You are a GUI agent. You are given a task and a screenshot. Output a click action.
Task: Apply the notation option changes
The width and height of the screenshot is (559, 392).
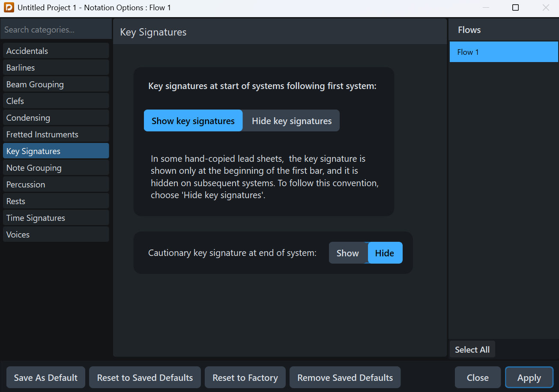pos(529,377)
